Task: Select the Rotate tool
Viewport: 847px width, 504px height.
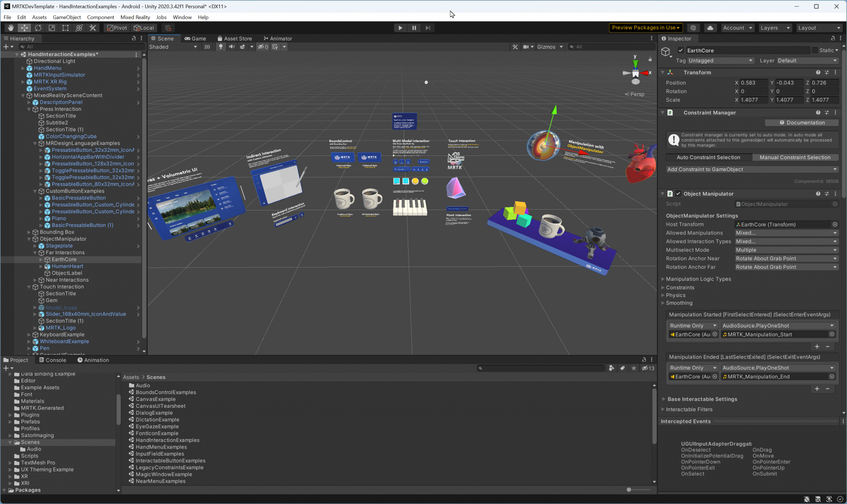Action: 38,28
